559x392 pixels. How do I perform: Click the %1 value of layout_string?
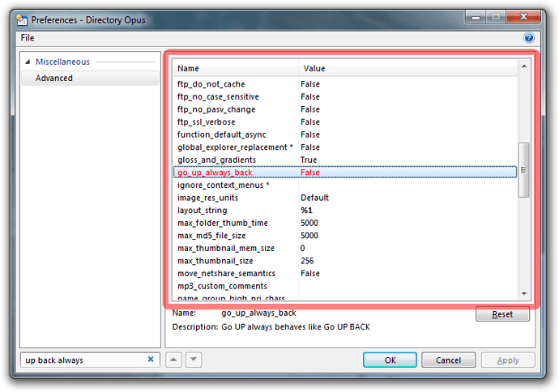[306, 211]
